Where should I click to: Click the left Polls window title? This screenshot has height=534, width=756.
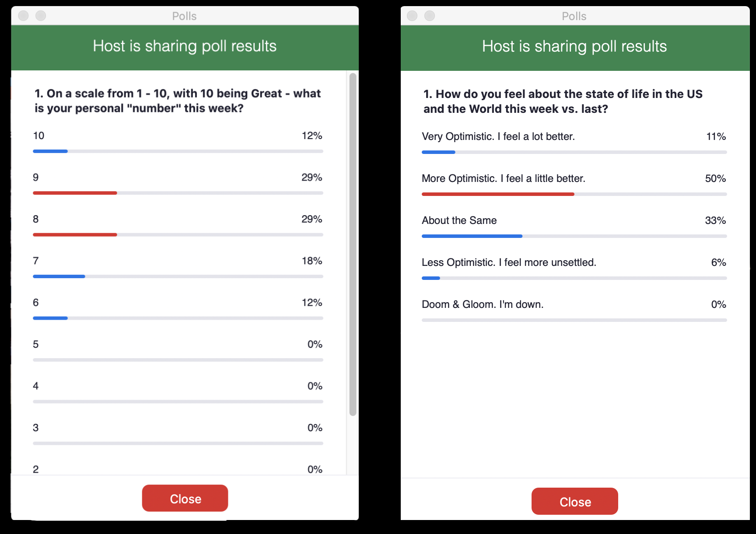184,16
